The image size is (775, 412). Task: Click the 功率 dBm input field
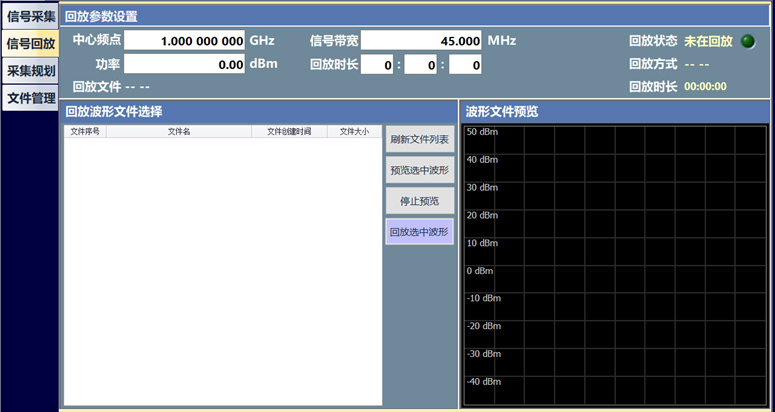point(184,64)
